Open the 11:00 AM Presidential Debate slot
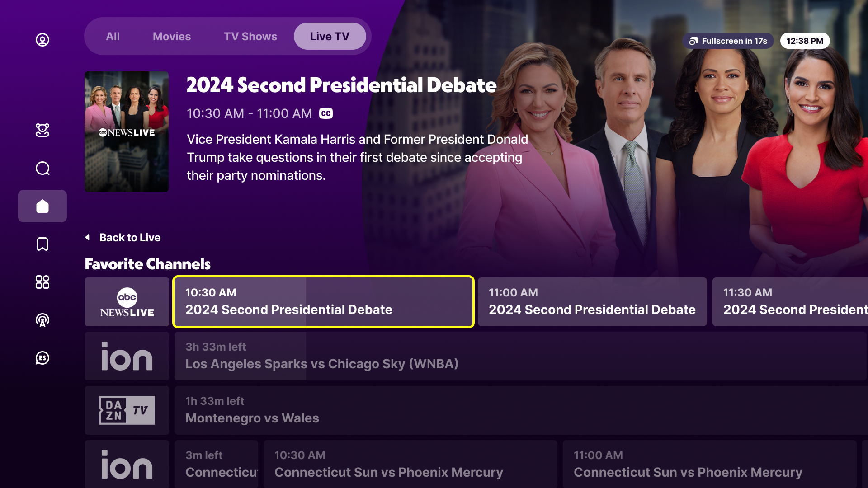The width and height of the screenshot is (868, 488). pyautogui.click(x=592, y=302)
